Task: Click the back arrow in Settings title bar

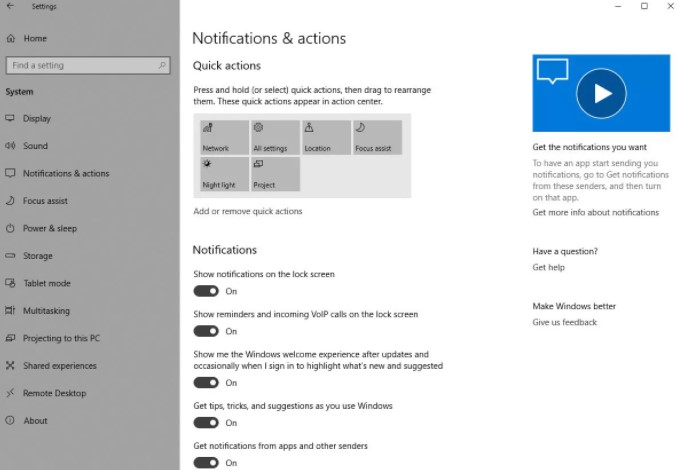Action: (x=10, y=6)
